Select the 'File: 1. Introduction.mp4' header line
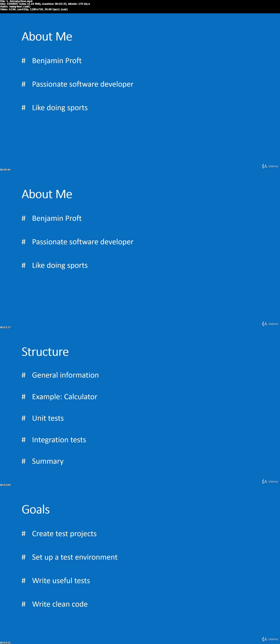The width and height of the screenshot is (280, 644). (16, 1)
